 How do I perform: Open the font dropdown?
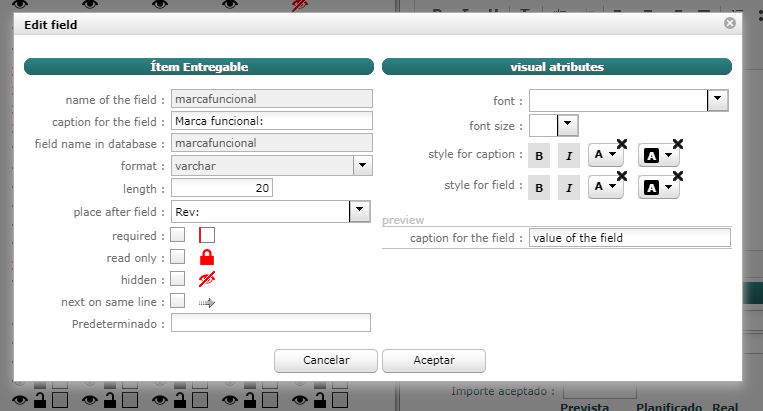tap(717, 100)
